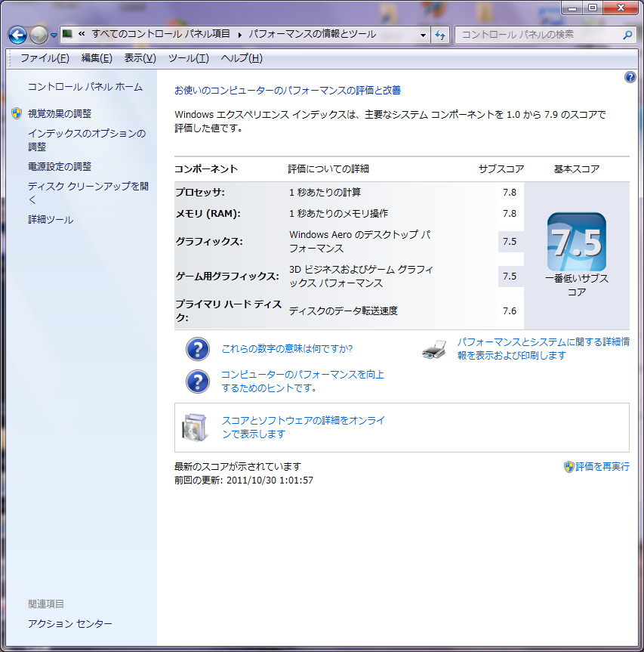This screenshot has height=652, width=644.
Task: Open 視覚効果の調整 in the sidebar
Action: (60, 113)
